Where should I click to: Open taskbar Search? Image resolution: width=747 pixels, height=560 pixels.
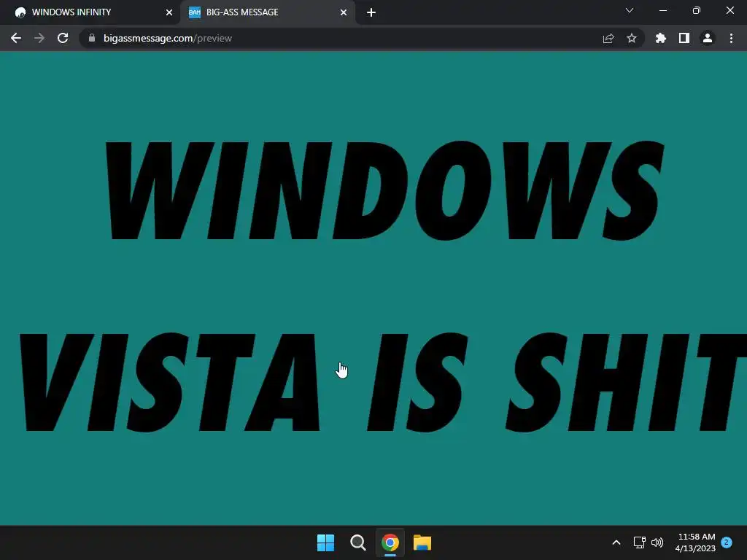click(x=357, y=542)
